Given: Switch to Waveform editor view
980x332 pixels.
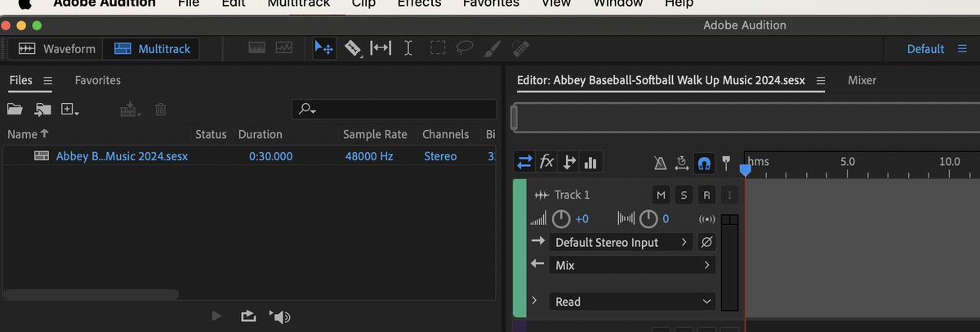Looking at the screenshot, I should click(56, 49).
